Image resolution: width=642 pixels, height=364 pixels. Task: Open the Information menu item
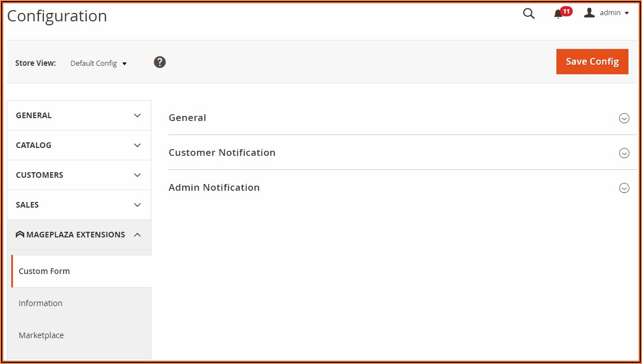(x=41, y=303)
